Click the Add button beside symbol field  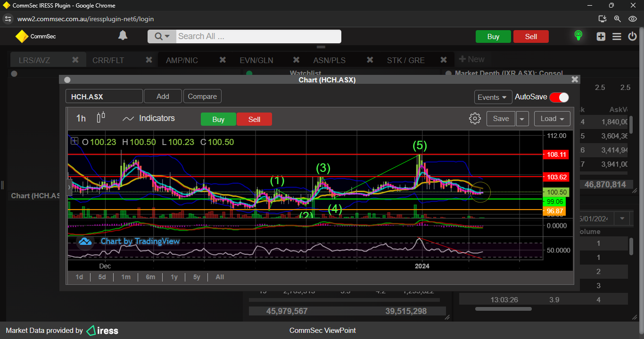coord(163,96)
